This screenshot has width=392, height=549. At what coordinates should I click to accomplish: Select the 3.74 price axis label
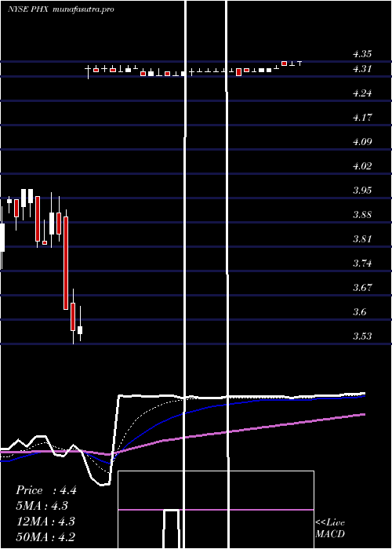click(x=362, y=264)
